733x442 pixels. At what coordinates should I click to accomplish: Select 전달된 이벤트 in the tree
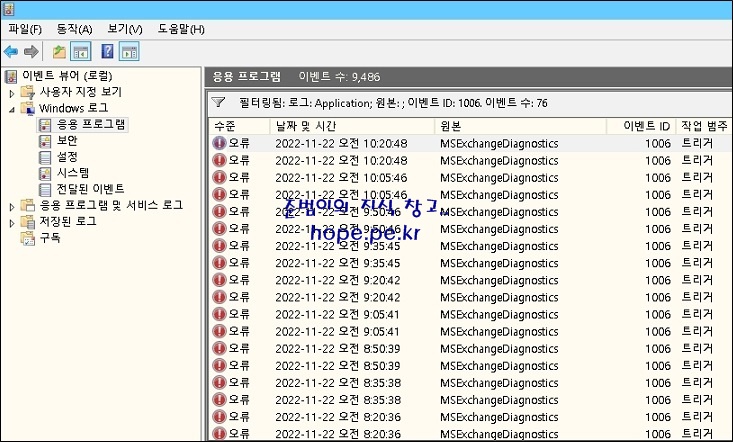(90, 189)
